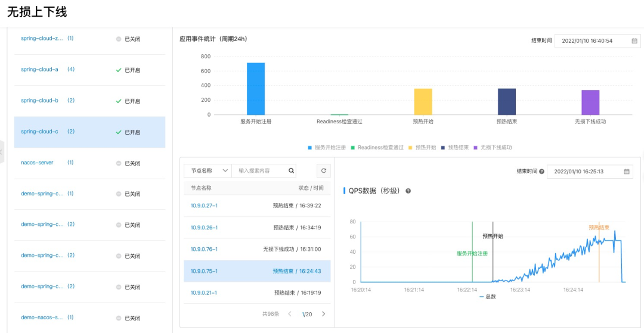644x333 pixels.
Task: Open node 10.9.0.76-1 link
Action: click(x=204, y=249)
